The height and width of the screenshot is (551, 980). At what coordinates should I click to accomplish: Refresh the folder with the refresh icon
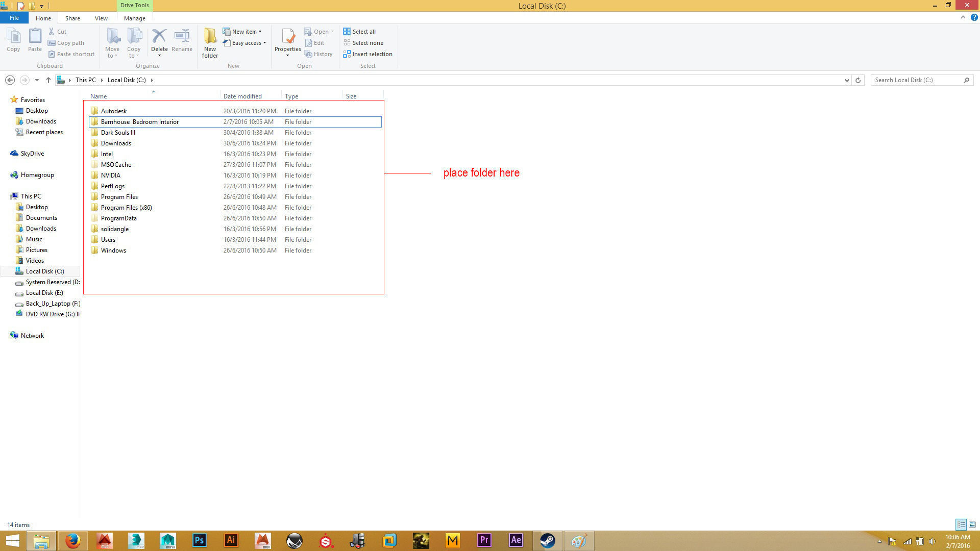pos(858,80)
